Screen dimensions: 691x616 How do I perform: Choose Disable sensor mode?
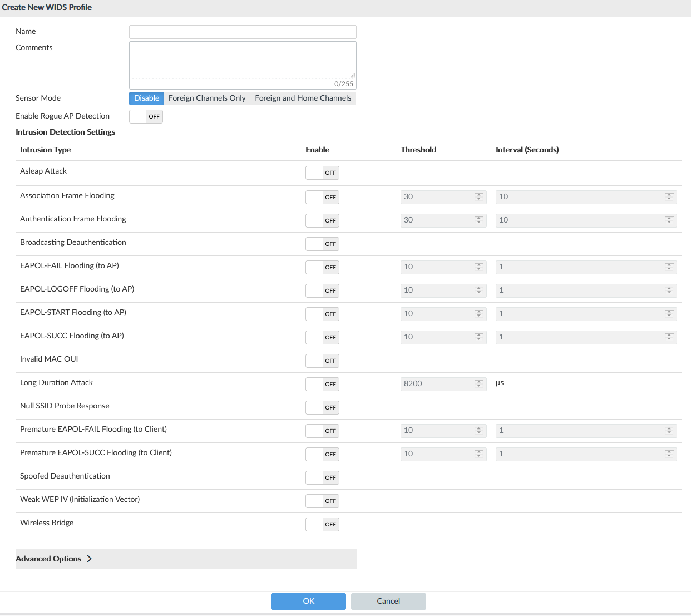tap(146, 98)
